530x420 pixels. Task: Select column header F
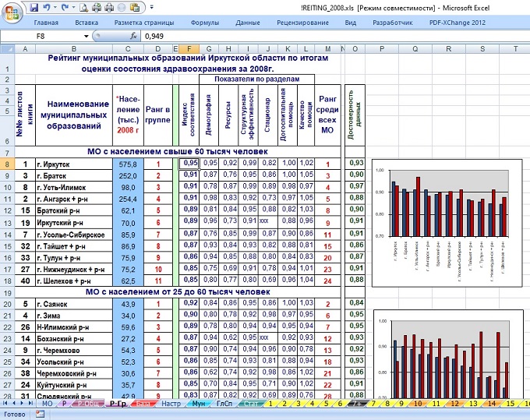(x=189, y=49)
